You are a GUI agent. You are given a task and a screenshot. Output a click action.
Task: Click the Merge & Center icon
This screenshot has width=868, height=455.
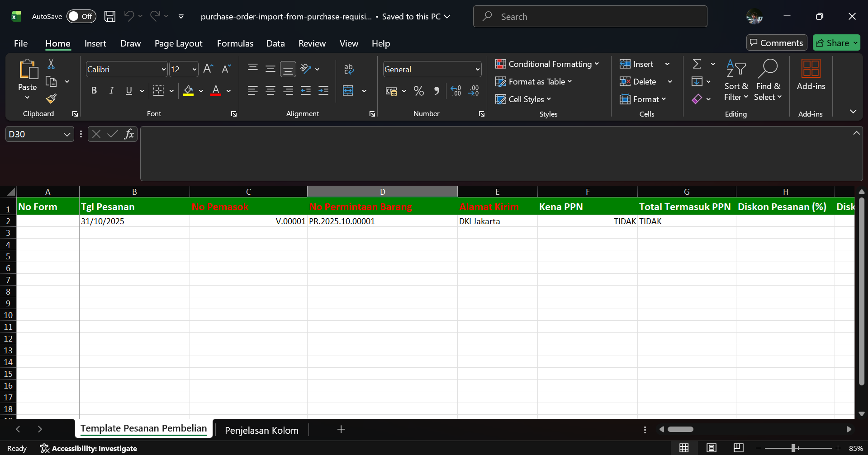pyautogui.click(x=348, y=91)
